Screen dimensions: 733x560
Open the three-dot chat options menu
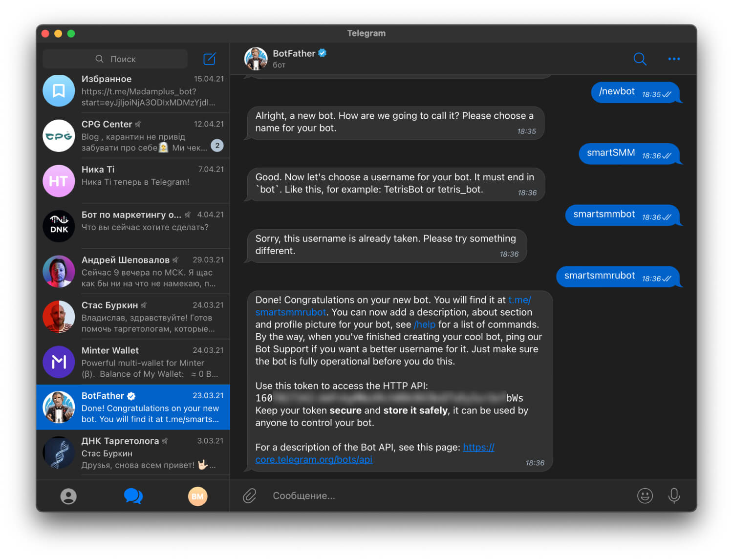click(674, 59)
